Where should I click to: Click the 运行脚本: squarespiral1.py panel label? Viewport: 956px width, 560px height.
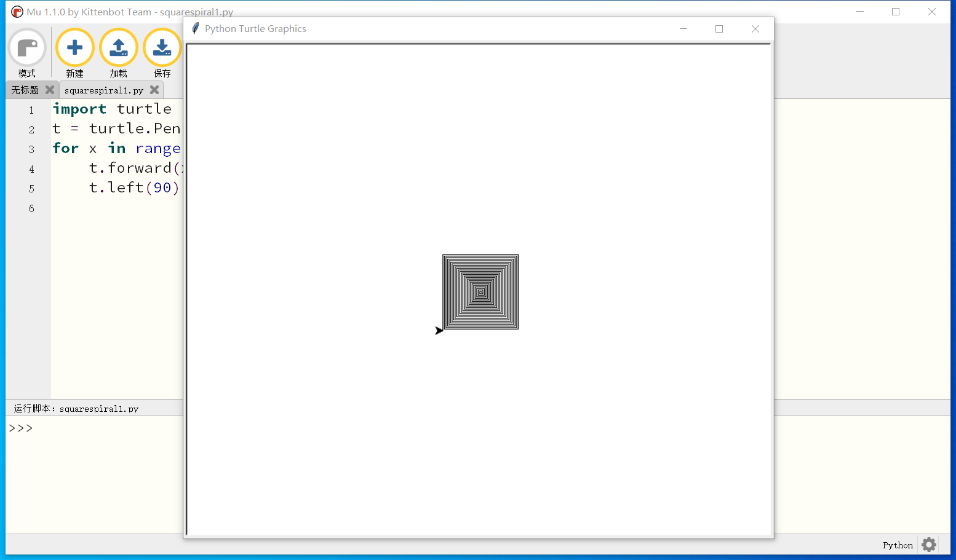(x=76, y=408)
